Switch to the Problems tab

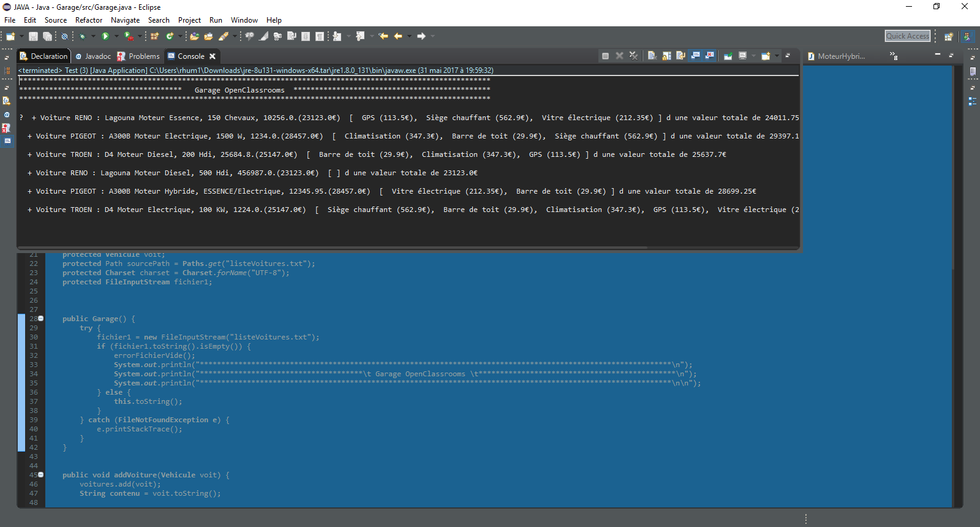[139, 56]
